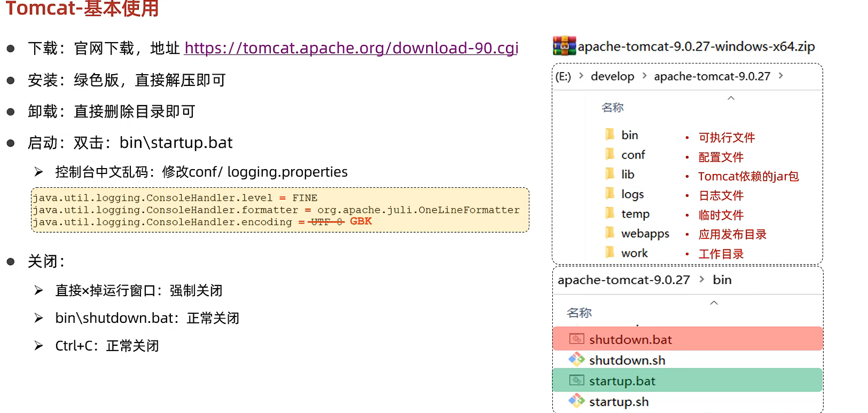Click the red Tomcat依赖的jar包 description

pyautogui.click(x=748, y=176)
